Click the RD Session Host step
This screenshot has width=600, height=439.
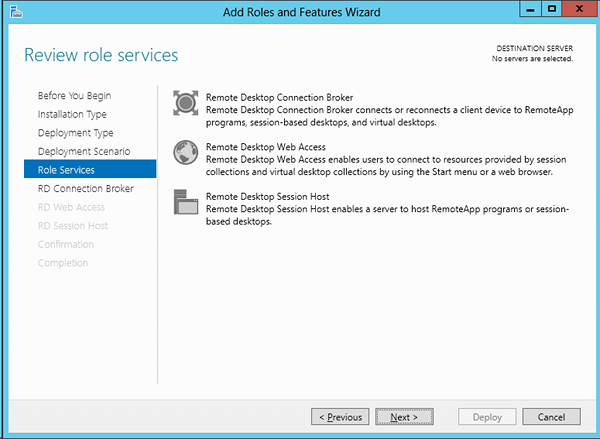click(73, 226)
